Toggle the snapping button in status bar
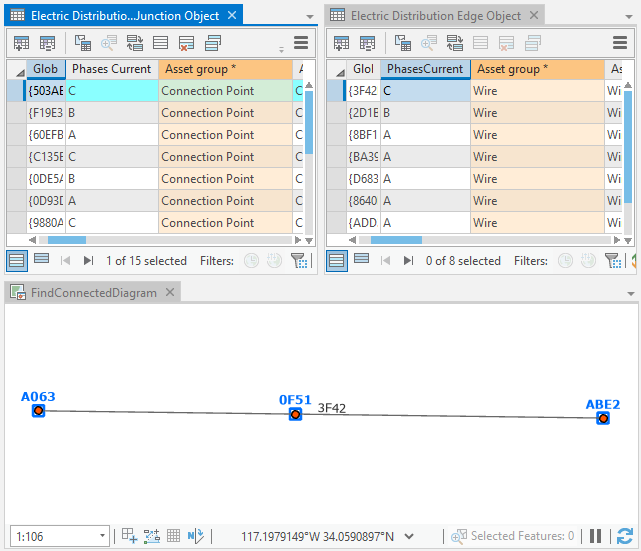This screenshot has height=551, width=641. pyautogui.click(x=130, y=536)
